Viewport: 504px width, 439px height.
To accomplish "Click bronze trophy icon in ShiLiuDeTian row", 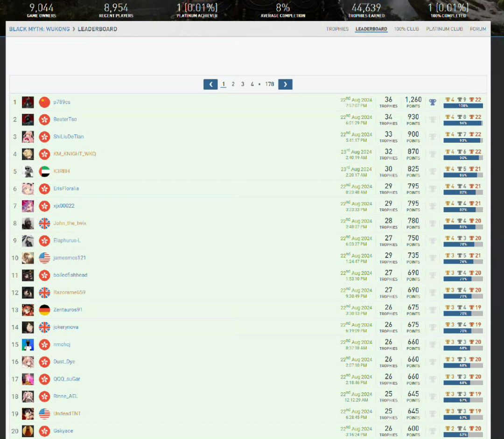I will [x=471, y=134].
